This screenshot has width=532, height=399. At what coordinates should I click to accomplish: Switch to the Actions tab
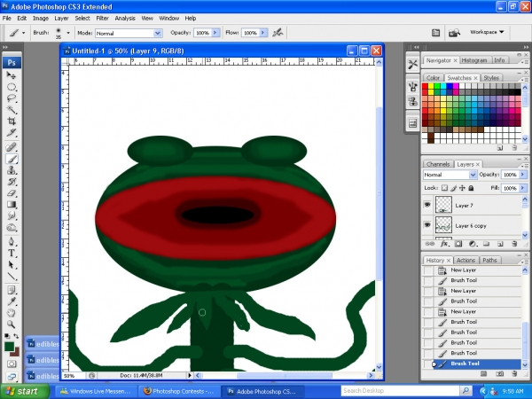coord(465,260)
